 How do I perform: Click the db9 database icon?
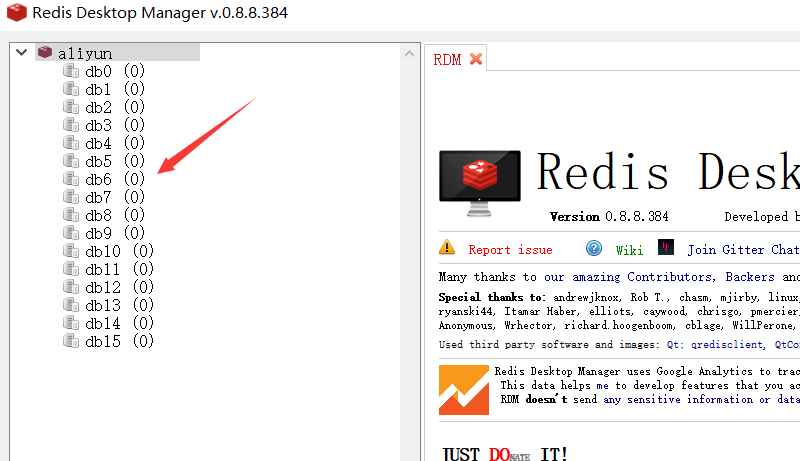pyautogui.click(x=71, y=233)
